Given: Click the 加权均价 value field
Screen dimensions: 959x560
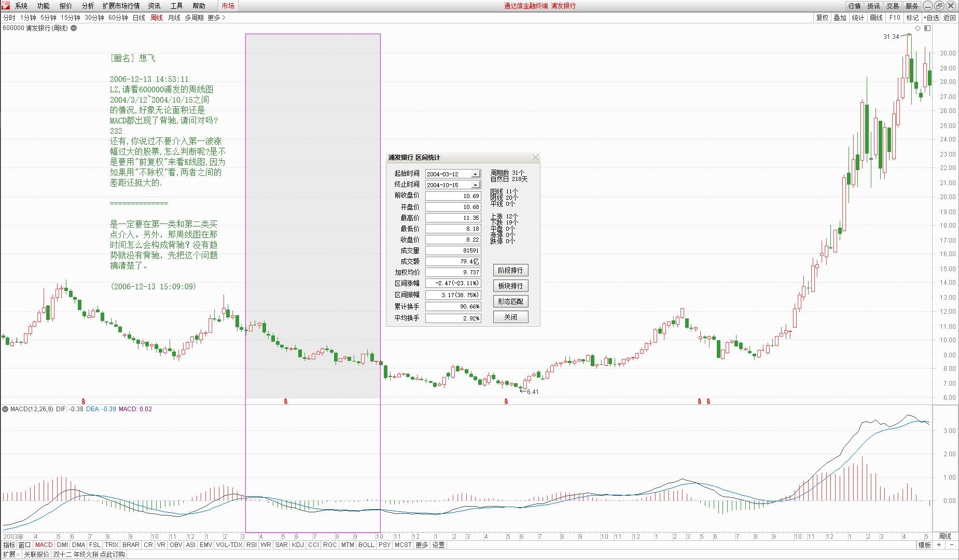Looking at the screenshot, I should 453,272.
